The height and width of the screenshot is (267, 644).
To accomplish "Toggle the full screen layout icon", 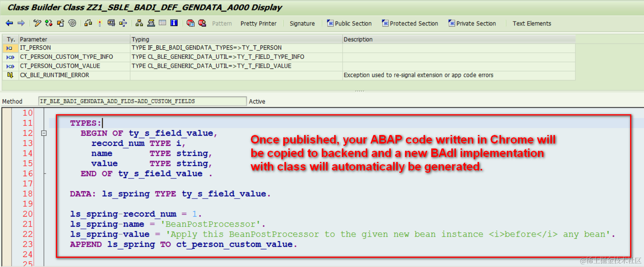I will (163, 23).
